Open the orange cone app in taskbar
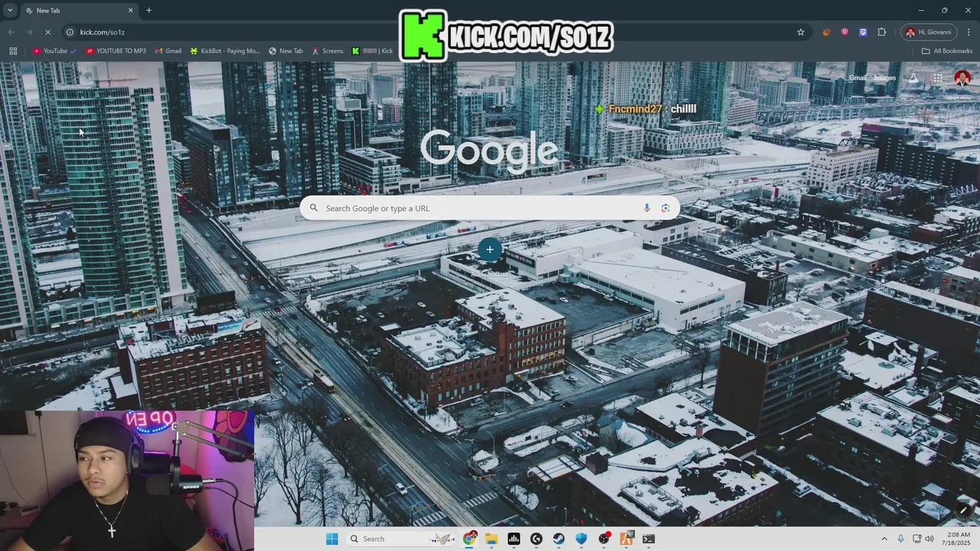 coord(626,539)
